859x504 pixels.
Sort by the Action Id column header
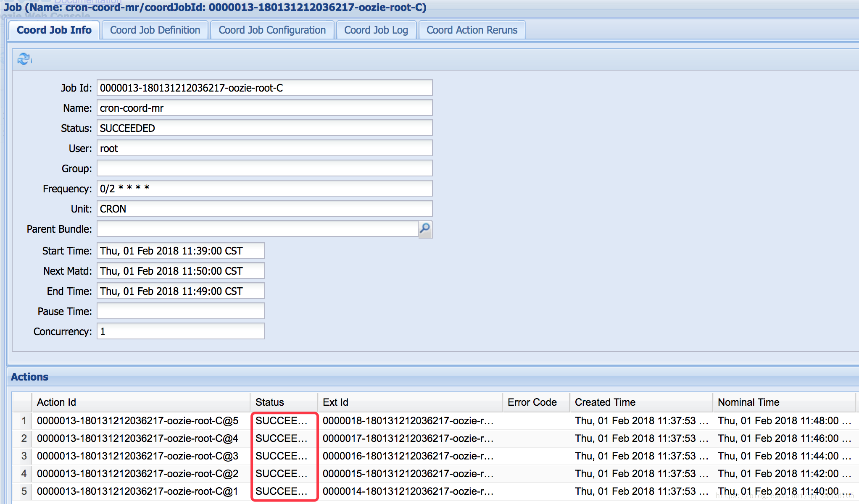click(x=141, y=402)
